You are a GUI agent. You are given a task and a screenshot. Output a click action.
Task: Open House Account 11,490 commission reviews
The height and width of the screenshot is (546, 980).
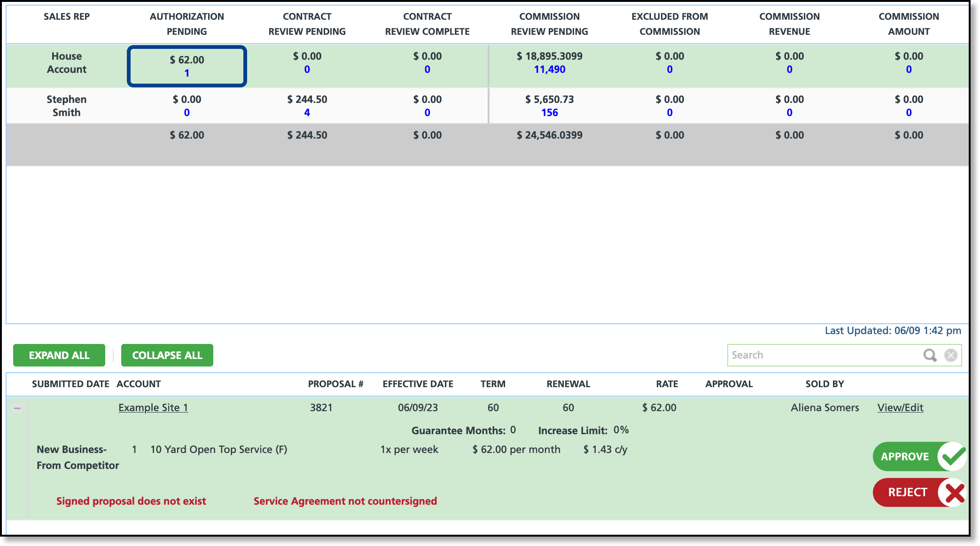[x=549, y=70]
